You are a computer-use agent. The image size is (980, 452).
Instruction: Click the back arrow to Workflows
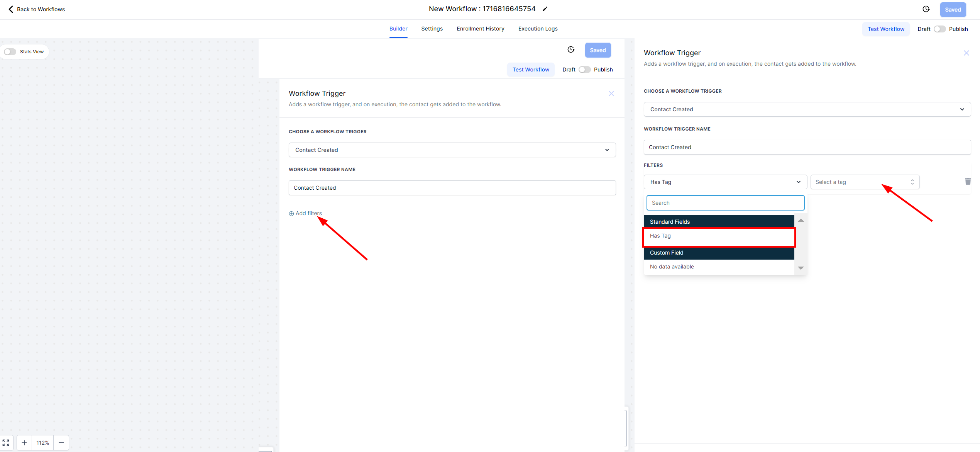[x=11, y=9]
